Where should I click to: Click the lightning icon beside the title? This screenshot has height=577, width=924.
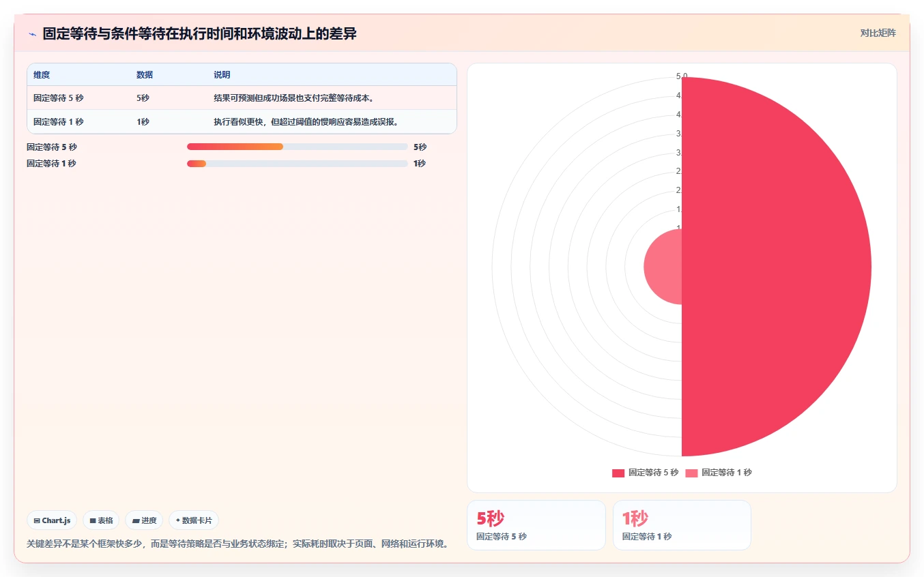coord(32,34)
